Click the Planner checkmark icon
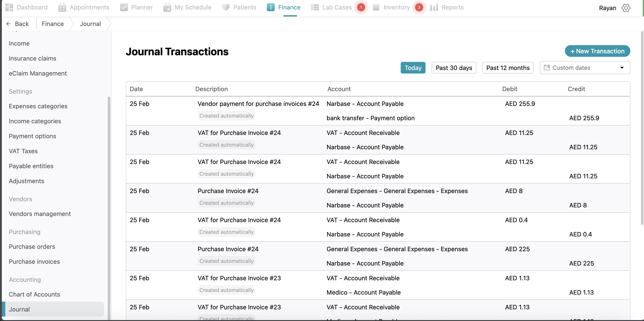This screenshot has width=644, height=321. pos(124,7)
